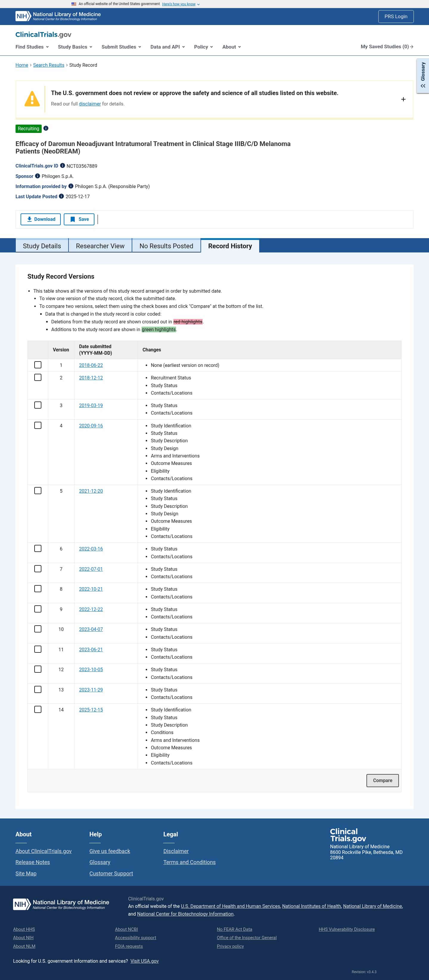Open the Glossary side panel
Viewport: 429px width, 980px height.
(x=422, y=76)
